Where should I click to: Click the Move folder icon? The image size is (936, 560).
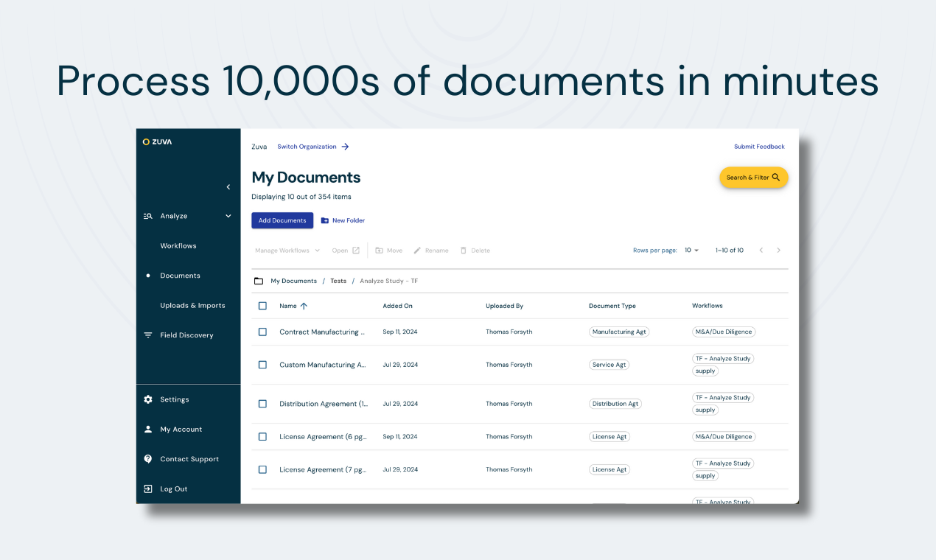pos(379,251)
